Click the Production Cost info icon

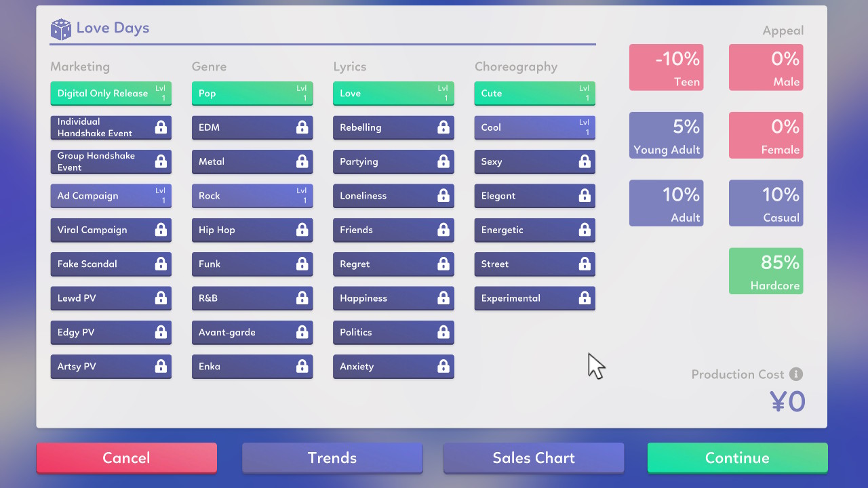point(796,374)
